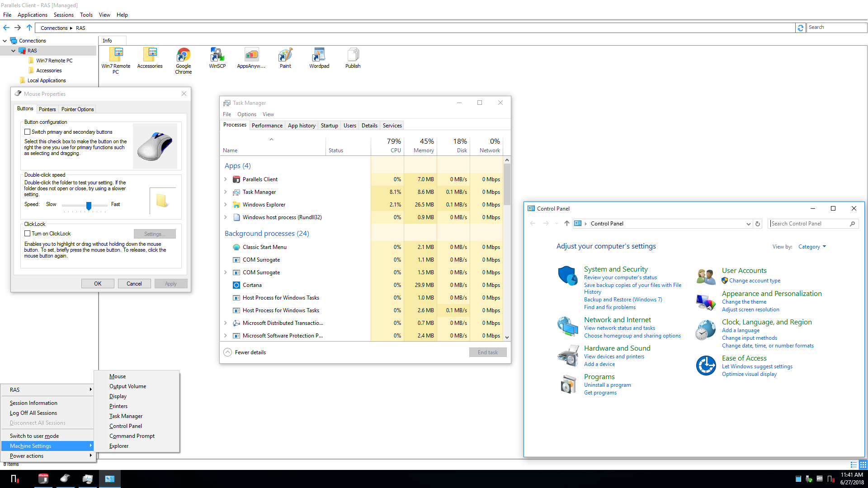Click the refresh icon beside the address bar
The height and width of the screenshot is (488, 868).
[801, 28]
